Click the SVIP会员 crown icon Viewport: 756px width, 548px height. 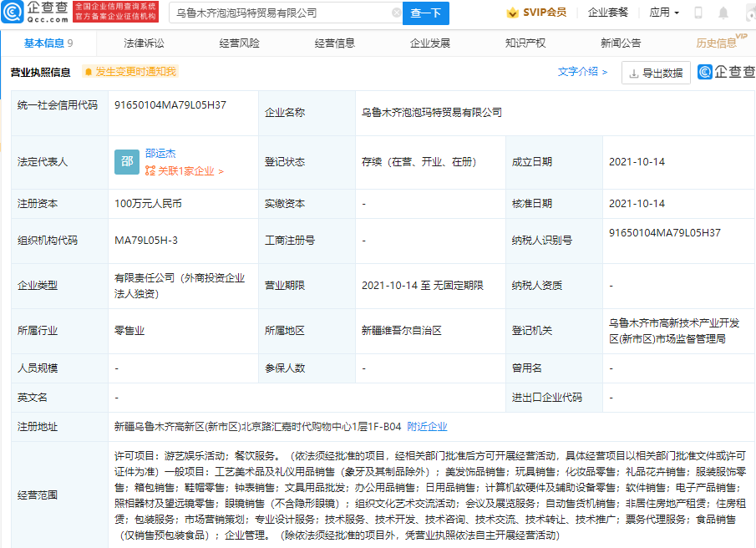pos(512,13)
